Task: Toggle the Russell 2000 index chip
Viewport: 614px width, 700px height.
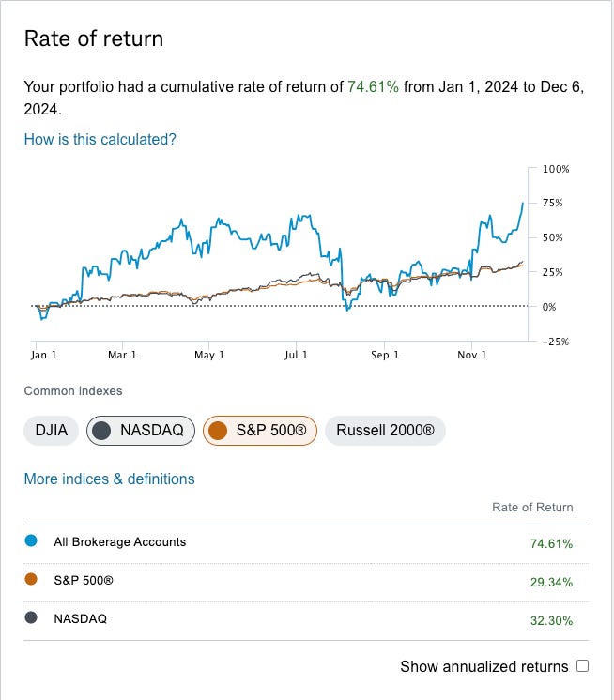Action: [x=385, y=431]
